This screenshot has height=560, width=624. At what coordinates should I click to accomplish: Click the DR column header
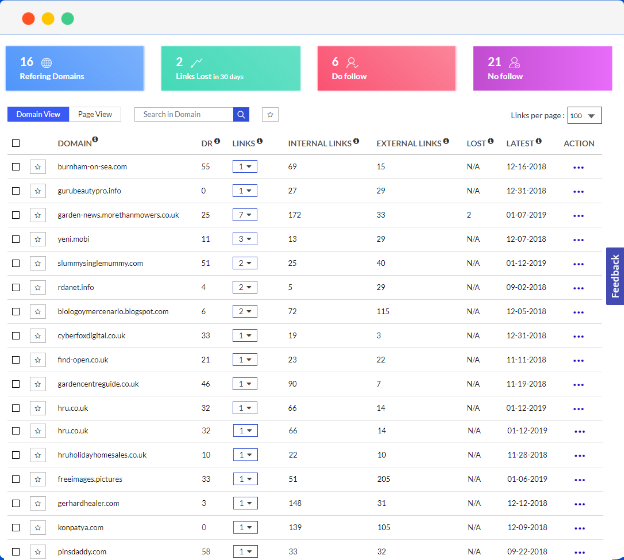pyautogui.click(x=207, y=144)
